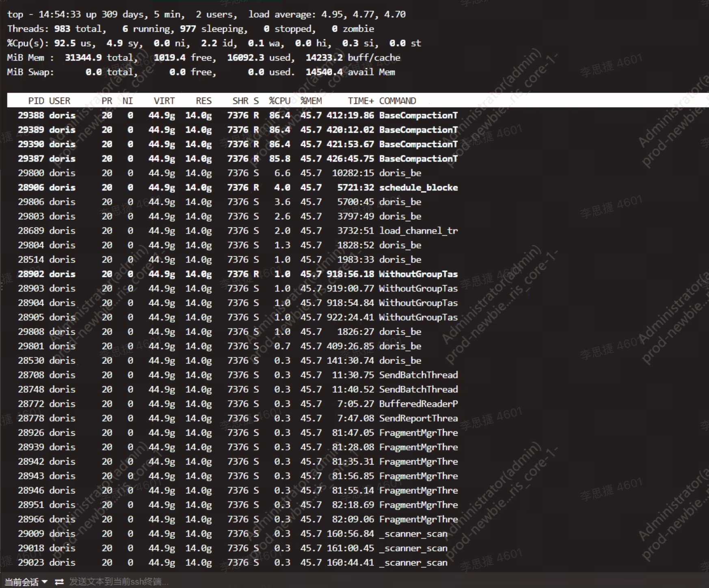Screen dimensions: 709x588
Task: Select PID 28689 in the thread list
Action: click(31, 231)
